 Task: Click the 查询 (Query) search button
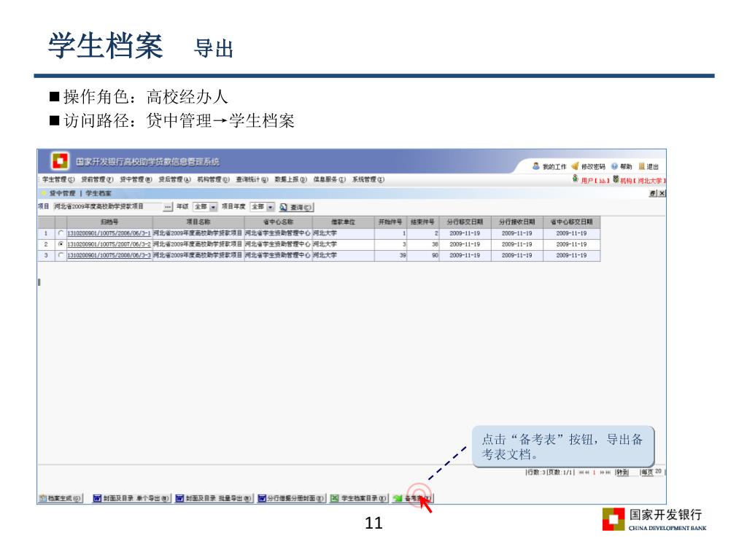click(296, 207)
